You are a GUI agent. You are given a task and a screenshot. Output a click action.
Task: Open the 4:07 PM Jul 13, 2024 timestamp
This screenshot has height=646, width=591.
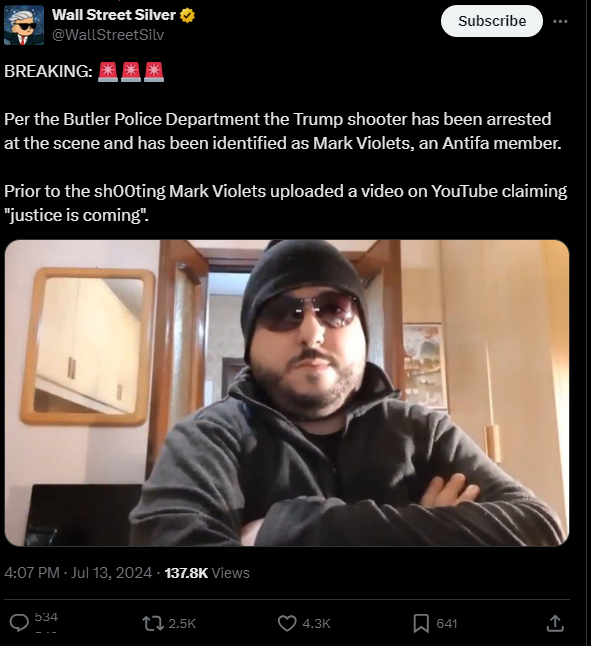78,573
